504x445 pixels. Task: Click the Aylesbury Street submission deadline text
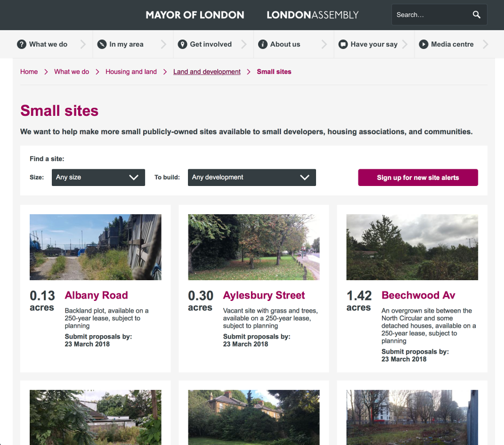click(257, 340)
